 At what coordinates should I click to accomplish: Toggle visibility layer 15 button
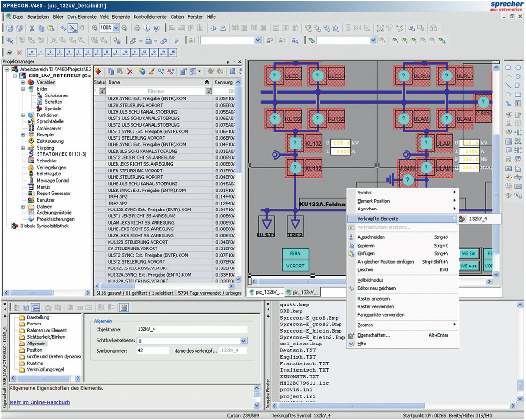[x=173, y=52]
